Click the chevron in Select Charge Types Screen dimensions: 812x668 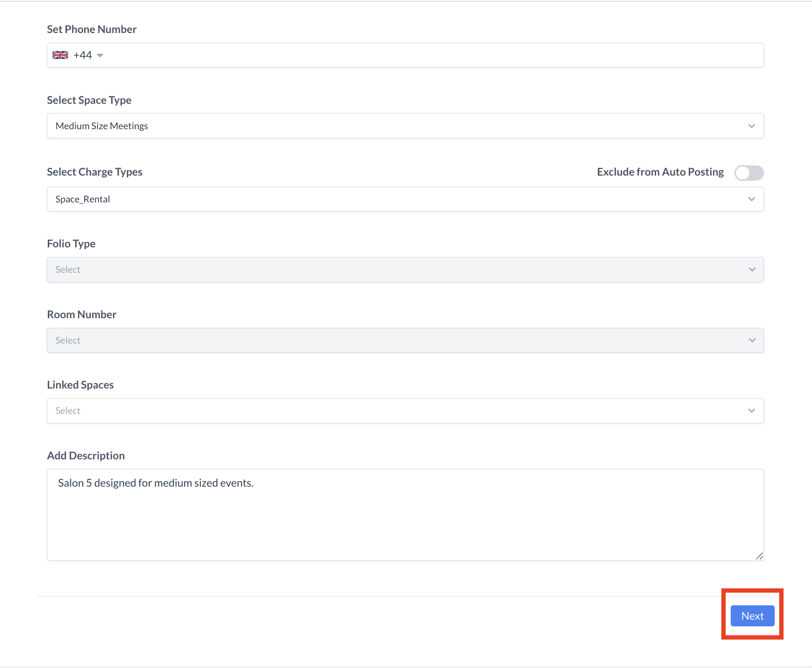751,199
